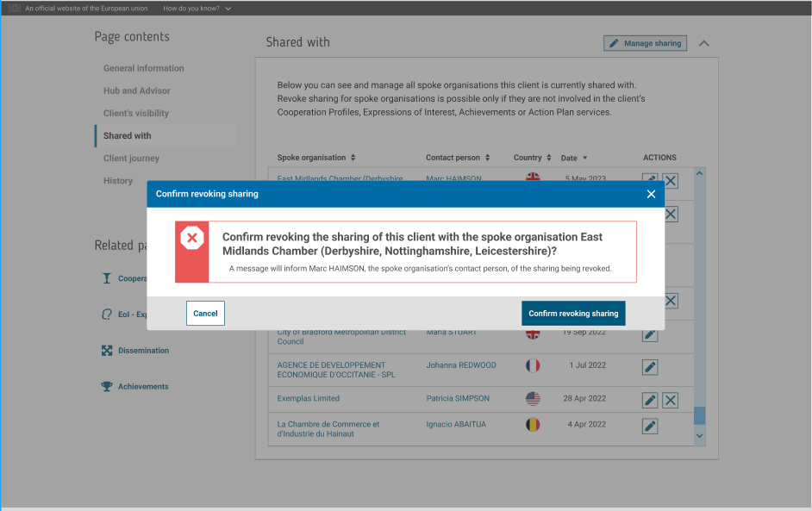Click the US flag in Exemplas row
The width and height of the screenshot is (812, 511).
pos(533,399)
